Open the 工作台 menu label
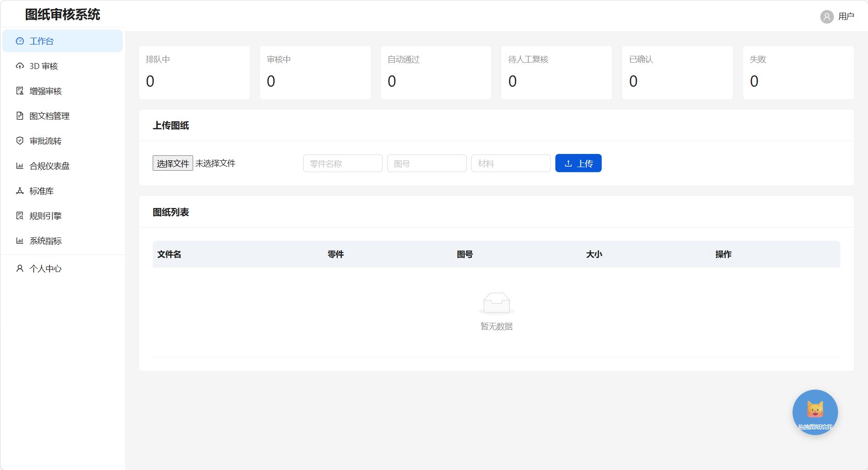Screen dimensions: 868x470 41,41
